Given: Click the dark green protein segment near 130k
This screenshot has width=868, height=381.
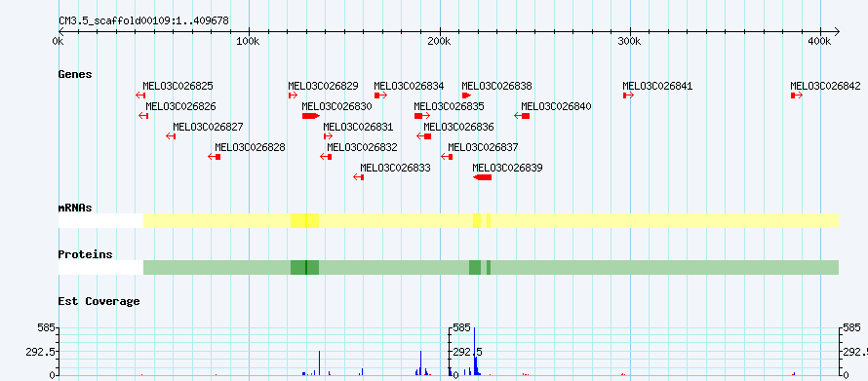Looking at the screenshot, I should point(304,267).
